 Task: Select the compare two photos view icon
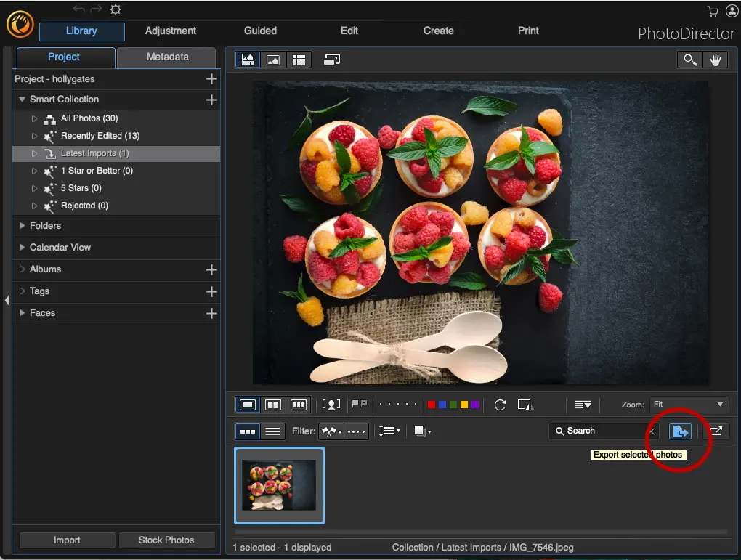coord(272,405)
